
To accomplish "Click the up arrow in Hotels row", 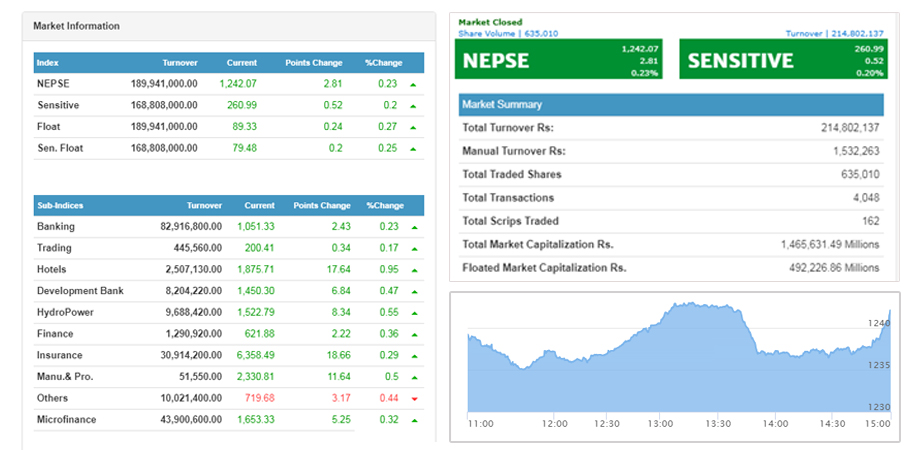I will pos(415,270).
